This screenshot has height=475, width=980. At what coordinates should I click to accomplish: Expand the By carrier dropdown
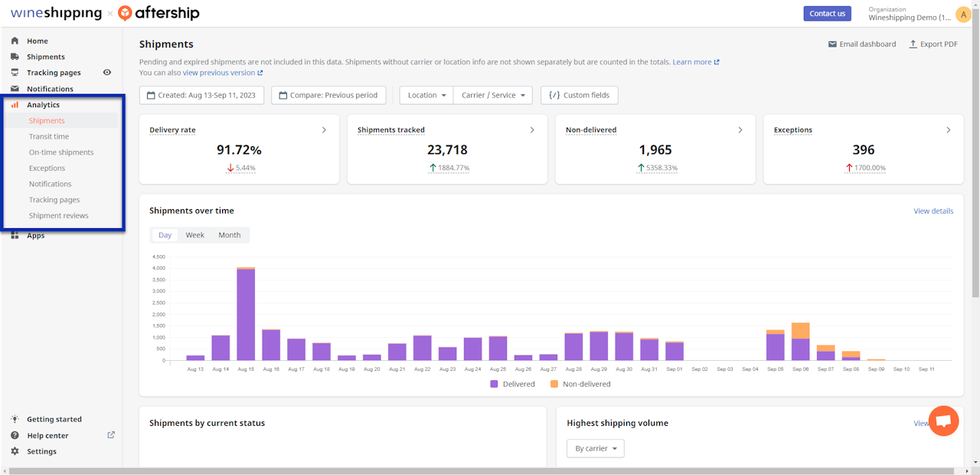tap(595, 448)
